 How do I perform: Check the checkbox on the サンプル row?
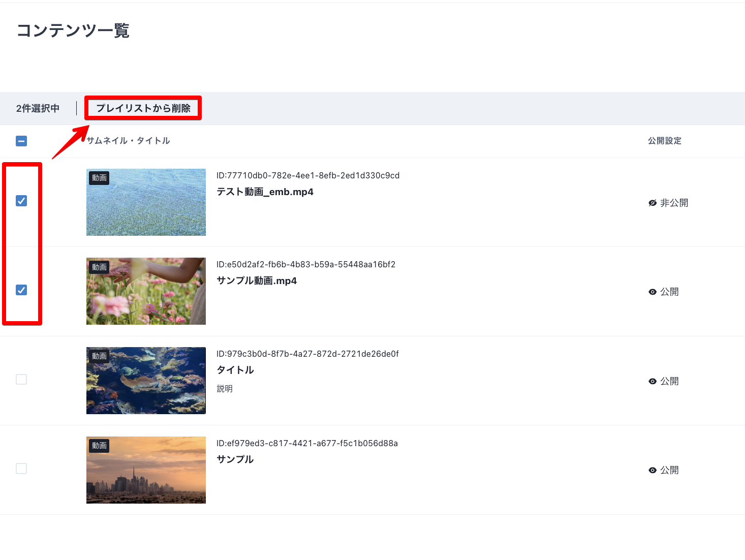21,469
